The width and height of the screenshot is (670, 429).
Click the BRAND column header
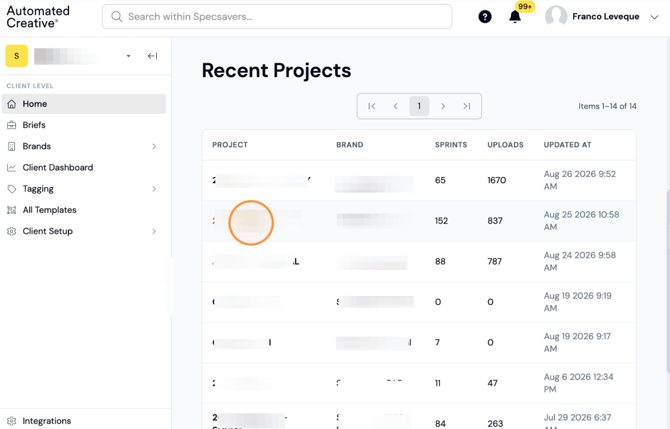[350, 145]
